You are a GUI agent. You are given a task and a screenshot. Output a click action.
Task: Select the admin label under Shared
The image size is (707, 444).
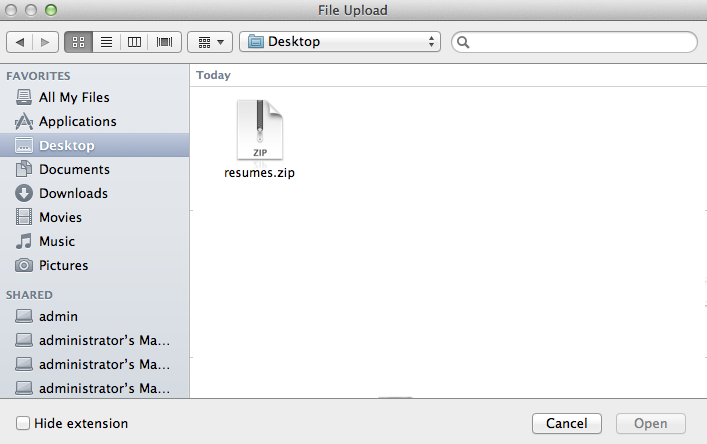click(x=58, y=316)
